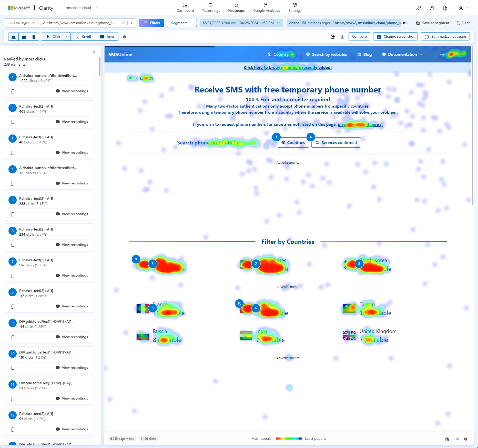
Task: Open the Heatmaps tab
Action: 236,7
